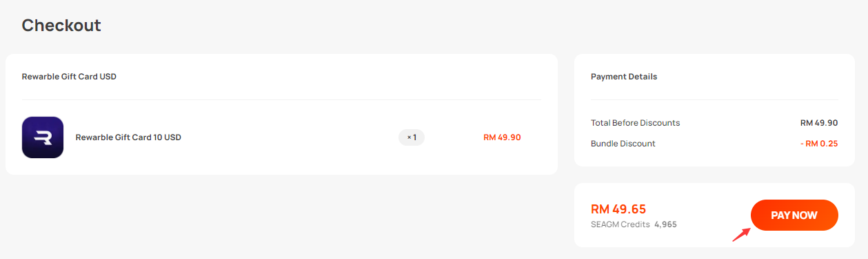Click the RM 49.90 total before discounts value
This screenshot has height=259, width=868.
[819, 123]
